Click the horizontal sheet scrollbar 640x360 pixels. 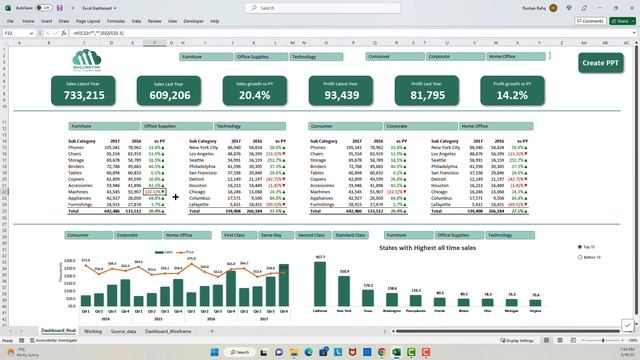[507, 331]
